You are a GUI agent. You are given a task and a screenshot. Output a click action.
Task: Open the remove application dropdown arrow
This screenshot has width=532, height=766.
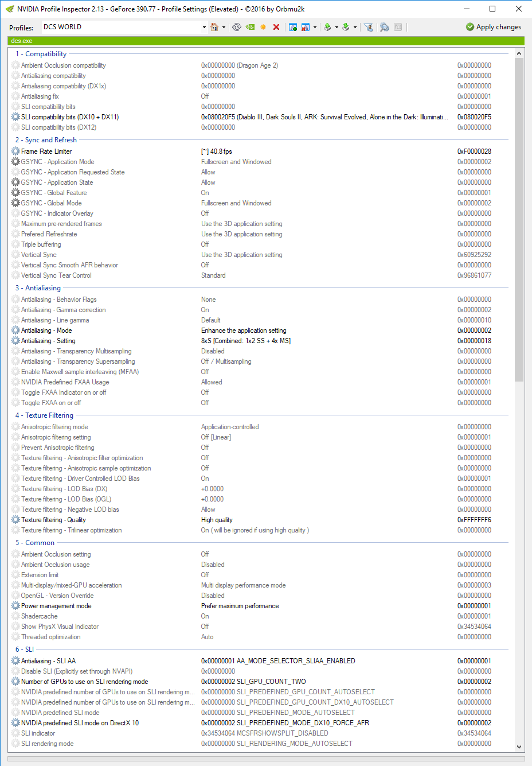(x=315, y=27)
